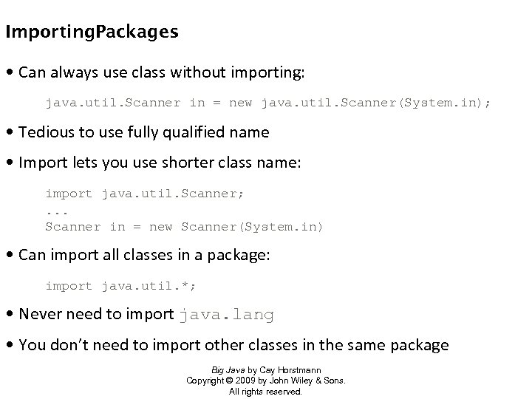Click the "Scanner in = new Scanner(System.in)" code
Screen dimensions: 532x399
[185, 227]
